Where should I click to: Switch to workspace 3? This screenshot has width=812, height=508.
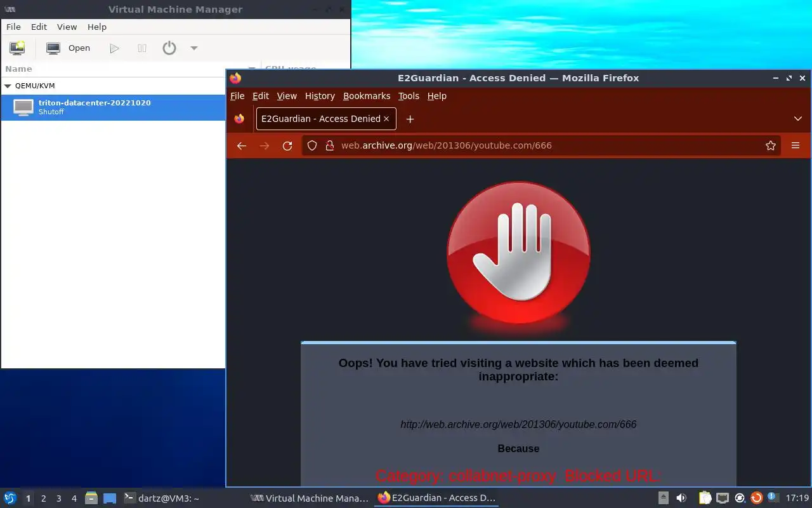pyautogui.click(x=58, y=498)
